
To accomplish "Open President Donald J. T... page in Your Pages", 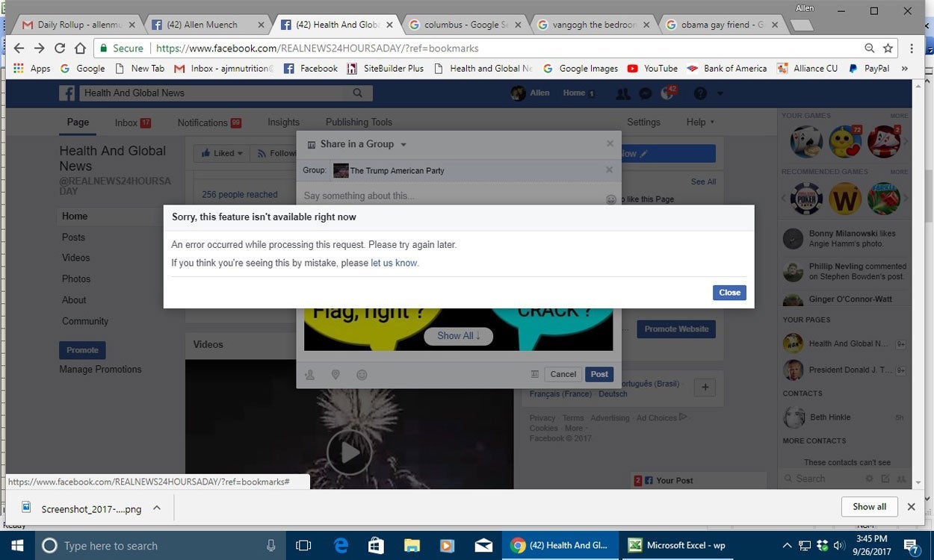I will [x=845, y=369].
